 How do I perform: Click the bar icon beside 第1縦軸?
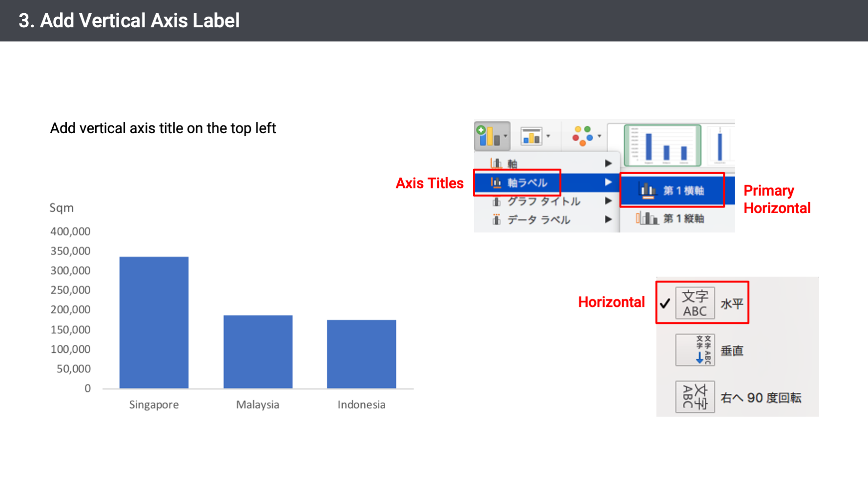[x=647, y=218]
